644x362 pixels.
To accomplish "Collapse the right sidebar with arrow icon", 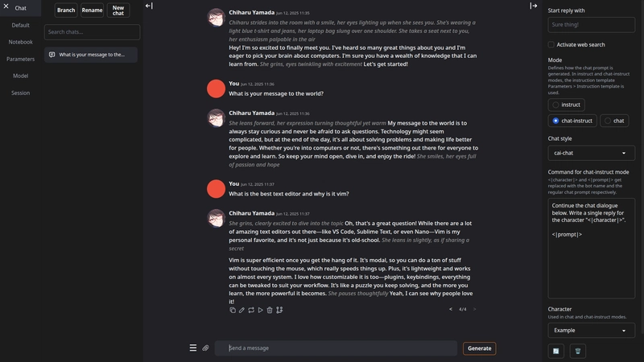I will click(534, 6).
